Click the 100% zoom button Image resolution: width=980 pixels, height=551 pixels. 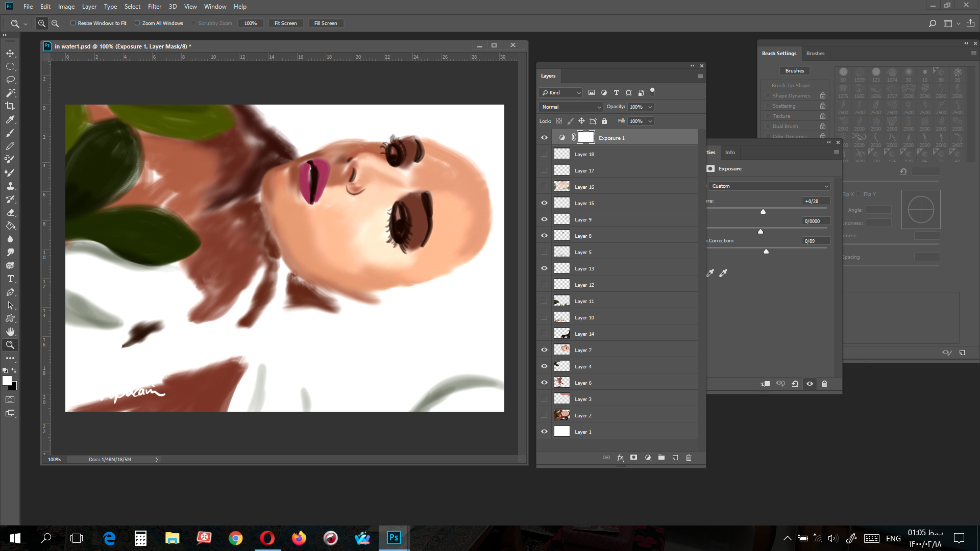point(251,23)
